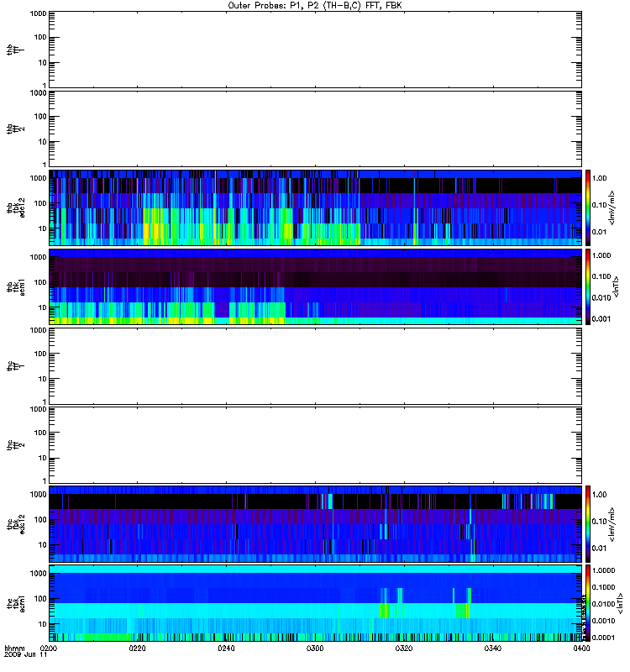
Task: Click the 'thc fff 2' y-axis title
Action: tap(15, 445)
